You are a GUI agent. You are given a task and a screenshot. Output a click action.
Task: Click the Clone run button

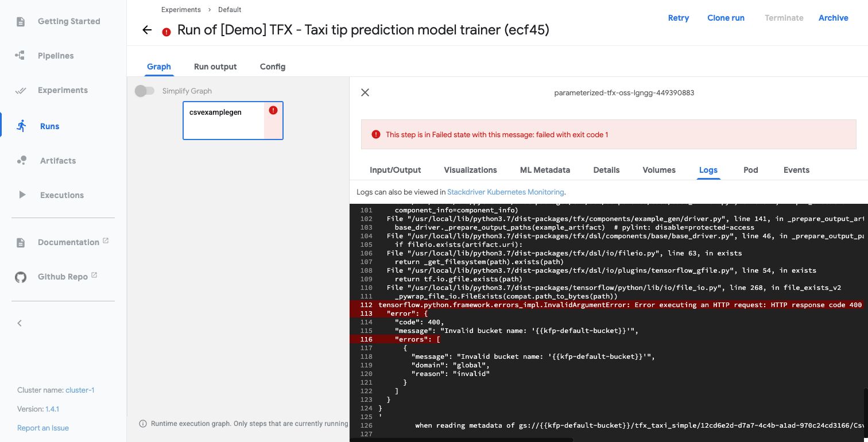[726, 18]
